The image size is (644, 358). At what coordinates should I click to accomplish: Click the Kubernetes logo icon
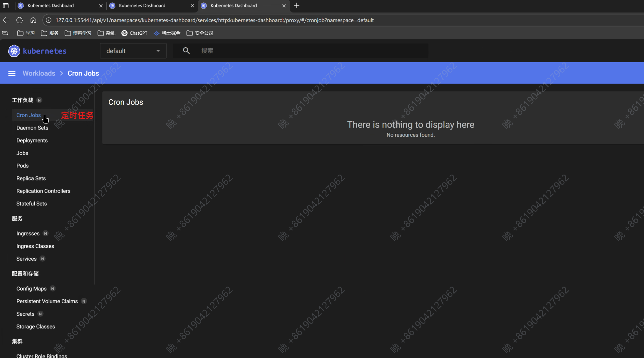(x=14, y=51)
